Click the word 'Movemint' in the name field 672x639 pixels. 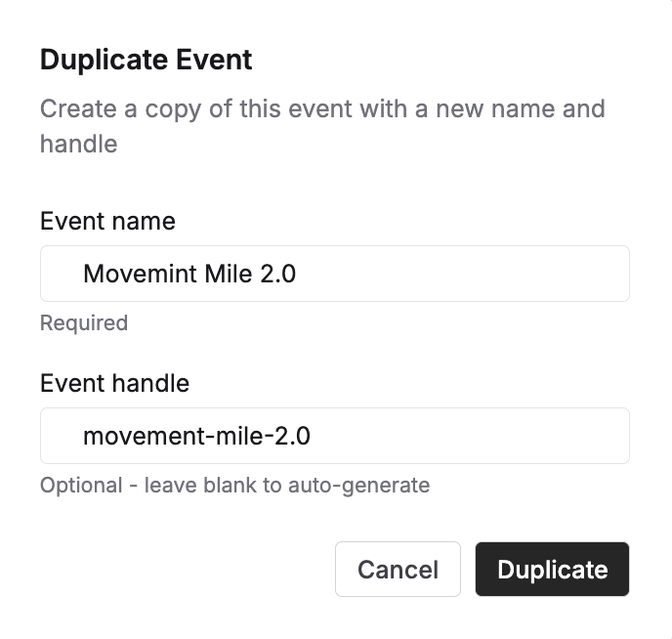[140, 274]
